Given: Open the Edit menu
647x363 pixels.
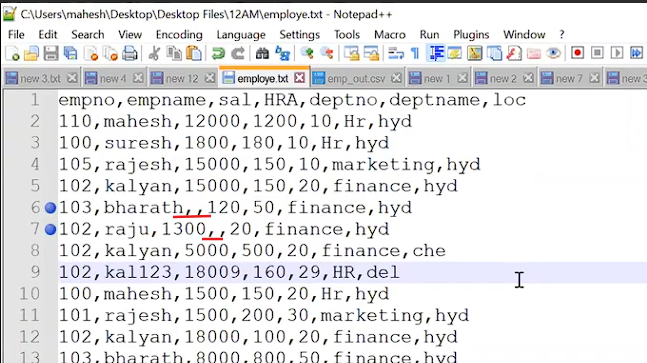Looking at the screenshot, I should tap(48, 35).
